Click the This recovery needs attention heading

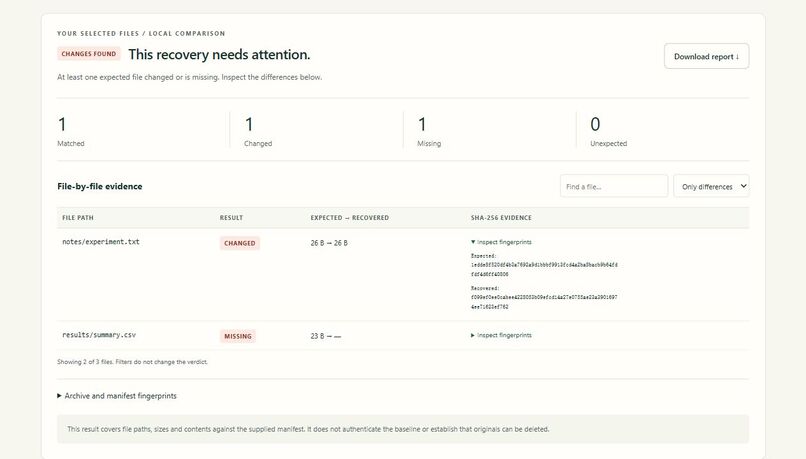pyautogui.click(x=219, y=54)
